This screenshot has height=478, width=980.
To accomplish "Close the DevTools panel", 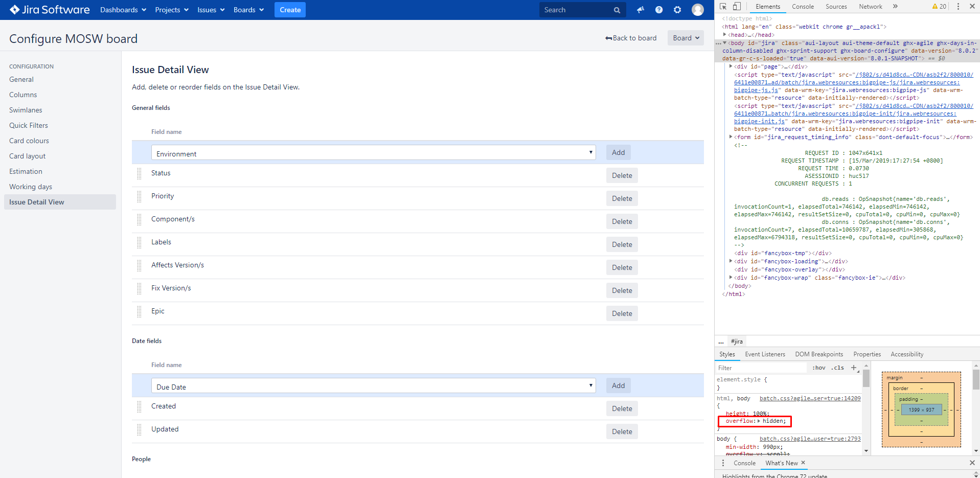I will point(972,7).
